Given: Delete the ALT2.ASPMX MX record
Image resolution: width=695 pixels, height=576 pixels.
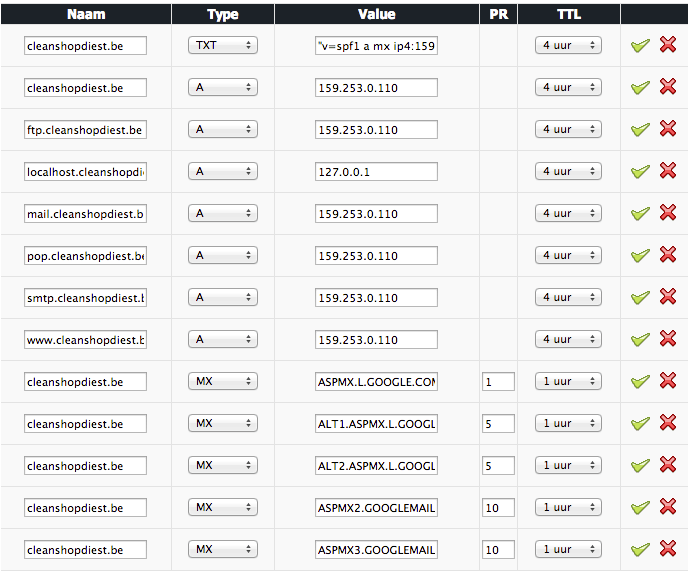Looking at the screenshot, I should (668, 465).
